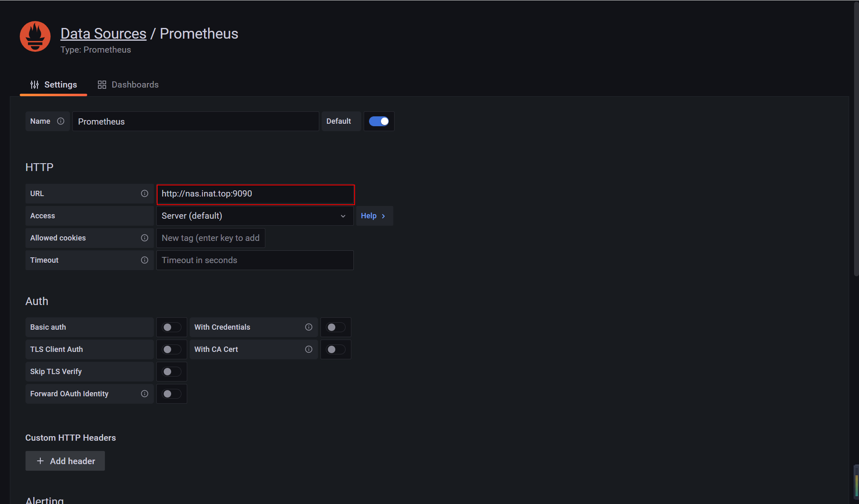The image size is (859, 504).
Task: Click the URL field with http://nas.inat.top:9090
Action: click(x=255, y=194)
